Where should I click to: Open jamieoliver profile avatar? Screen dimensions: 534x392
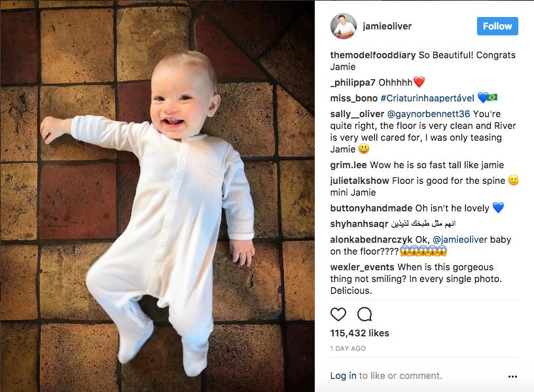click(x=344, y=26)
